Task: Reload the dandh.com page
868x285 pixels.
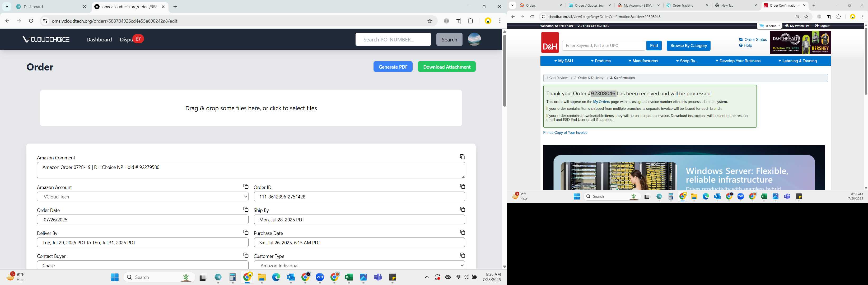Action: [x=532, y=16]
